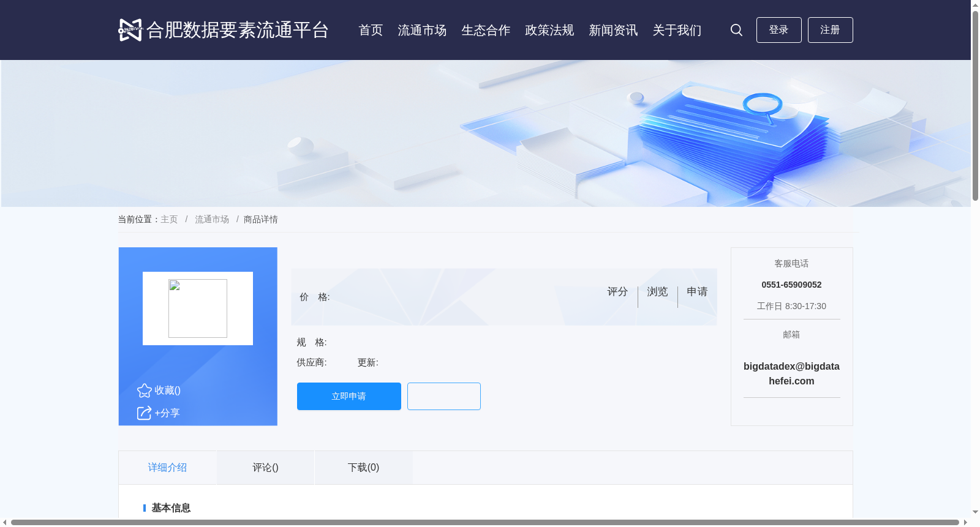
Task: Click the phone number 0551-65909052
Action: pyautogui.click(x=791, y=285)
